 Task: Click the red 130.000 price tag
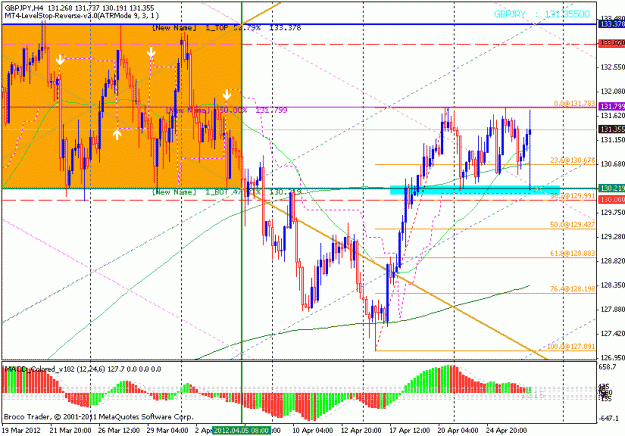[611, 200]
